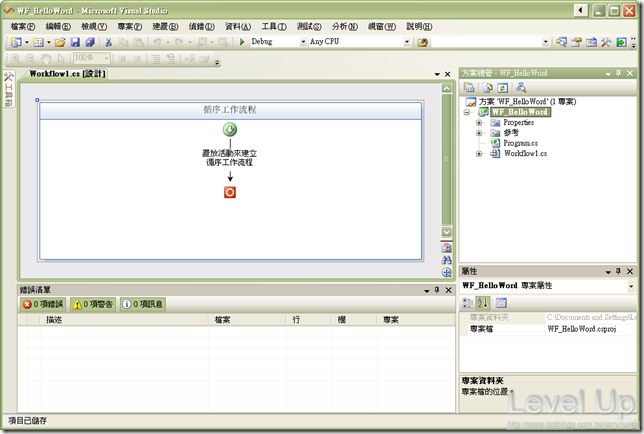This screenshot has height=434, width=644.
Task: Open the 建置(B) menu
Action: tap(166, 27)
